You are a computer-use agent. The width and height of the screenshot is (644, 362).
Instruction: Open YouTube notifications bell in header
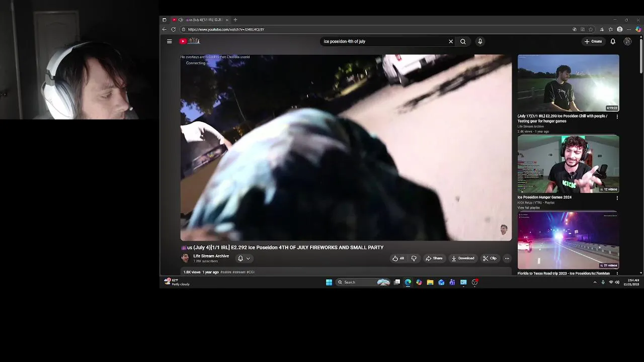(613, 41)
